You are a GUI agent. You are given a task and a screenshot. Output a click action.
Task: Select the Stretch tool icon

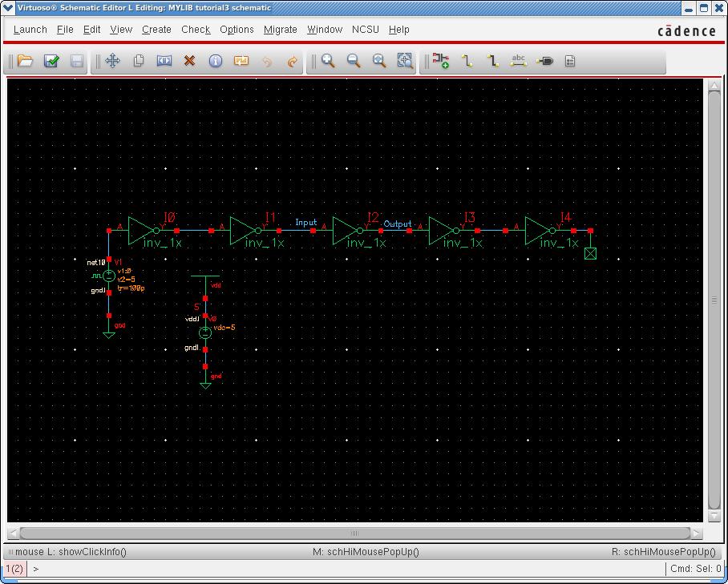point(164,61)
